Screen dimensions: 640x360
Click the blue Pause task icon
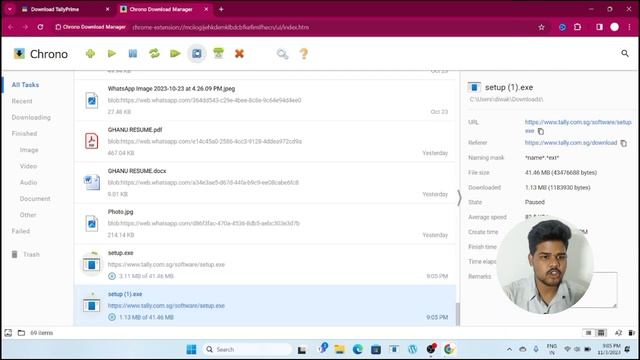click(x=133, y=53)
